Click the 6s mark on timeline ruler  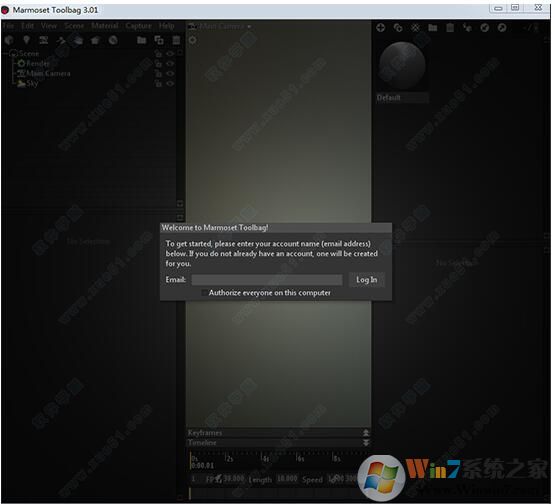point(301,459)
